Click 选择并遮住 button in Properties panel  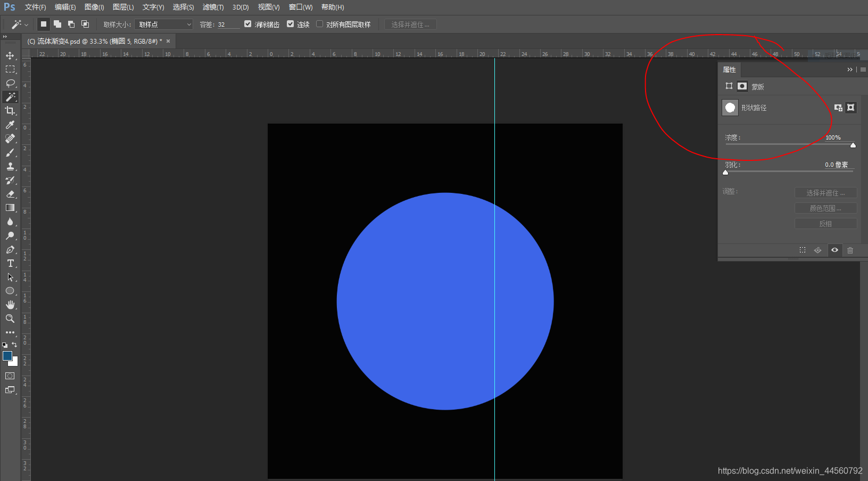(x=825, y=193)
